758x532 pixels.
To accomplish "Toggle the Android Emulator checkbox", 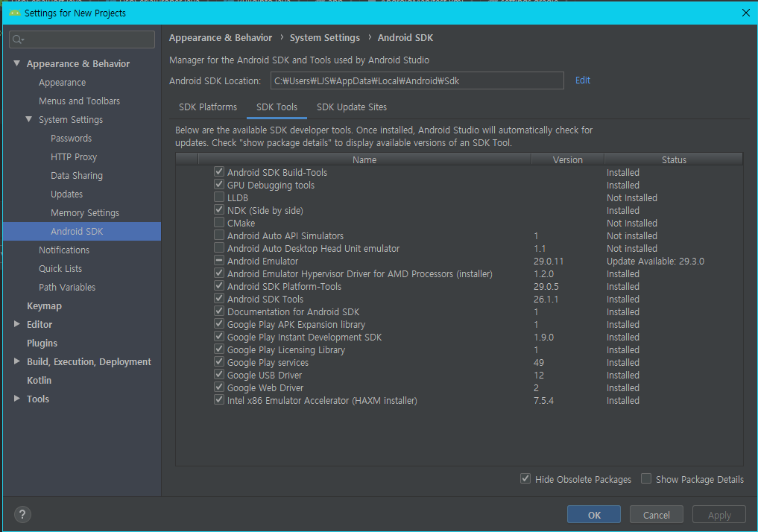I will tap(219, 261).
